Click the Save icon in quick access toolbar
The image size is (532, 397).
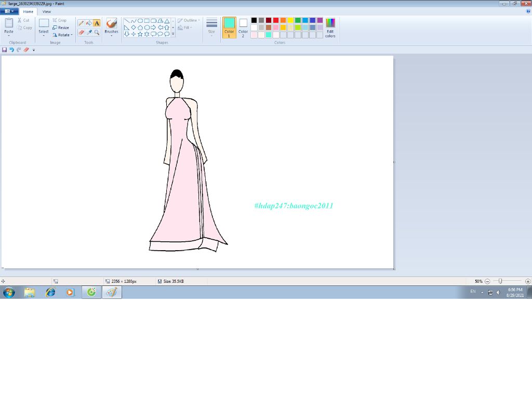(4, 49)
